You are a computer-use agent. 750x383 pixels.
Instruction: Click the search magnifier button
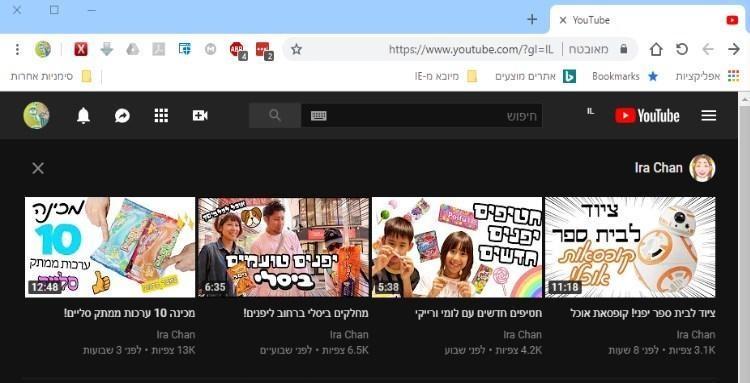pyautogui.click(x=275, y=115)
